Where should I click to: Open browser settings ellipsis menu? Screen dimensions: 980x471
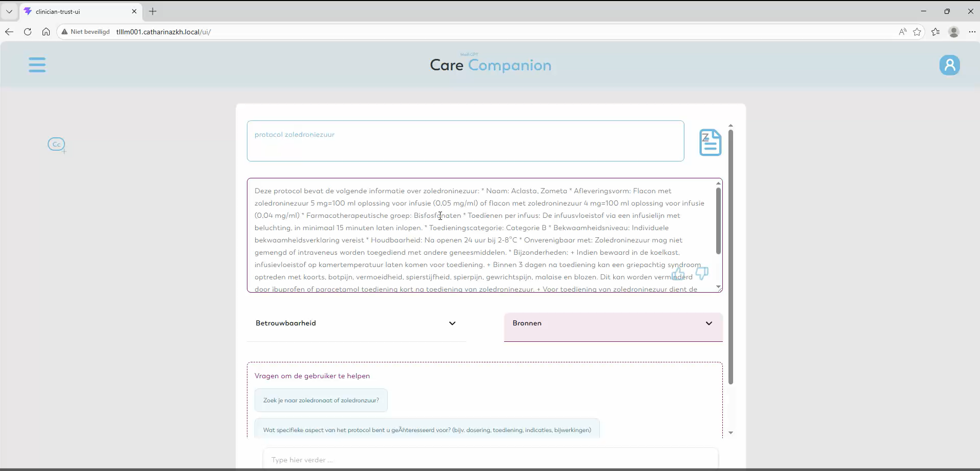(x=972, y=32)
